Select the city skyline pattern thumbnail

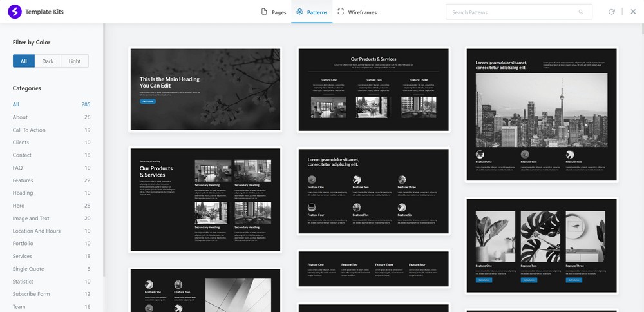pos(541,114)
